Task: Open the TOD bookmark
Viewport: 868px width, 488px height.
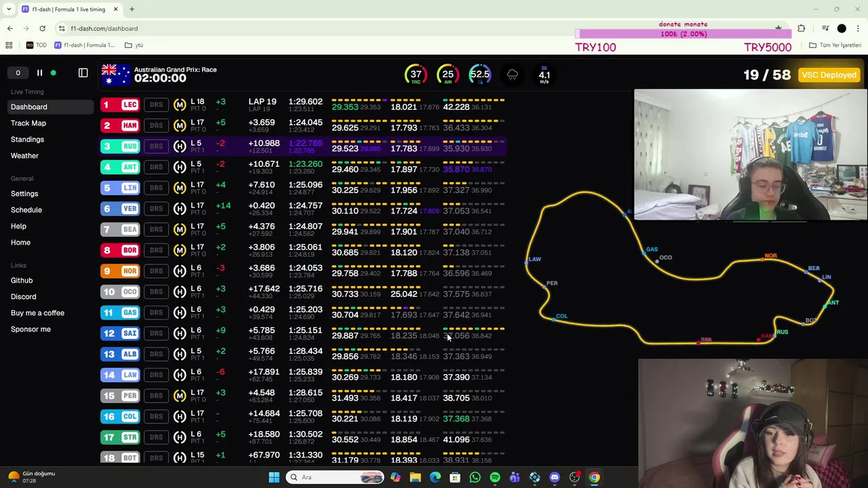Action: (x=37, y=45)
